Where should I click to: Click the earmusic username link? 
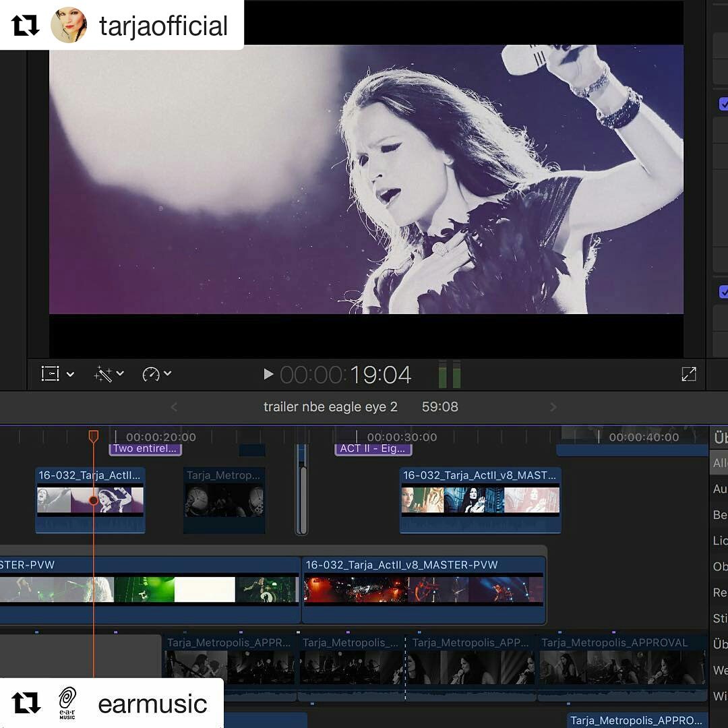(152, 704)
